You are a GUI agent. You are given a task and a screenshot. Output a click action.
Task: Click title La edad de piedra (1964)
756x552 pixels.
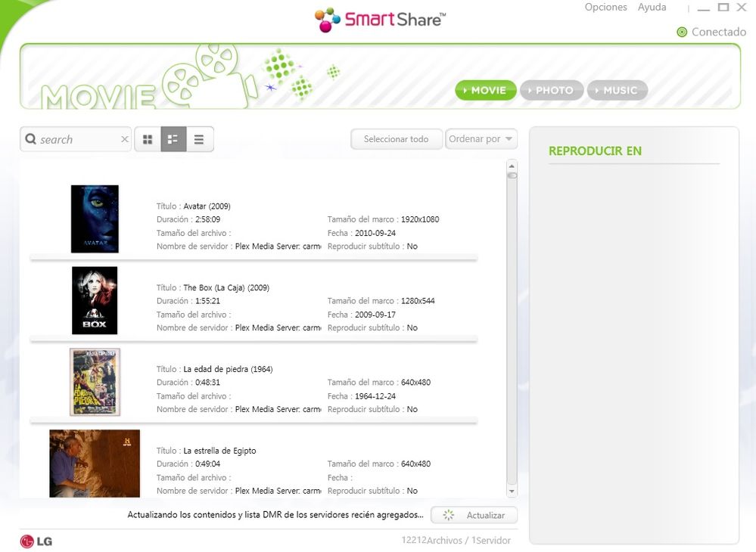point(228,369)
